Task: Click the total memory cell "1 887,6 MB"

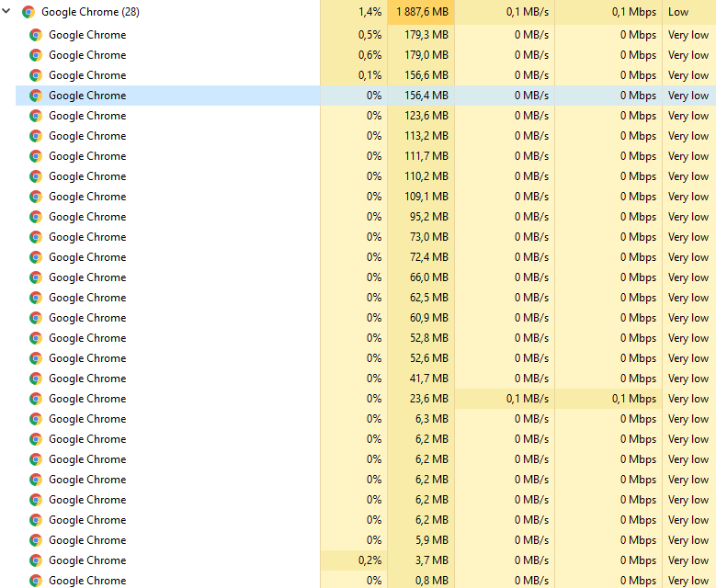Action: (x=423, y=12)
